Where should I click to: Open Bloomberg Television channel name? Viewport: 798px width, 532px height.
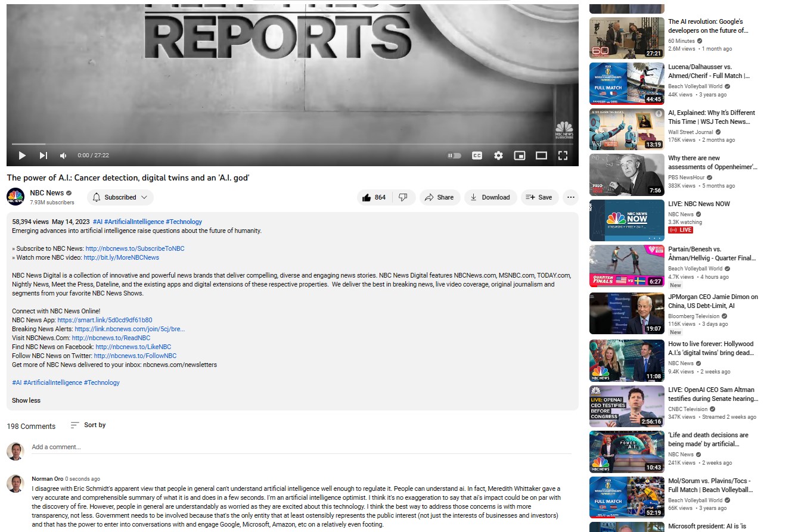pyautogui.click(x=693, y=316)
